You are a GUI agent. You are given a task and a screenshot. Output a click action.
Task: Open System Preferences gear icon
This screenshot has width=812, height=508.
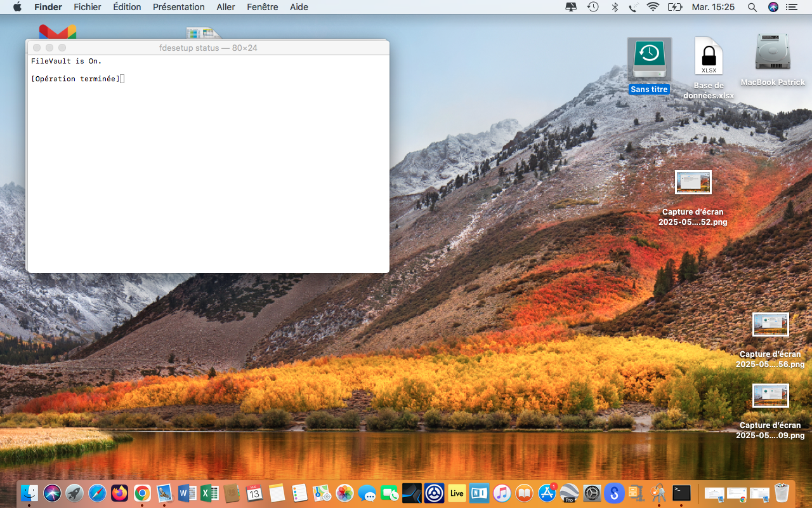pyautogui.click(x=592, y=493)
